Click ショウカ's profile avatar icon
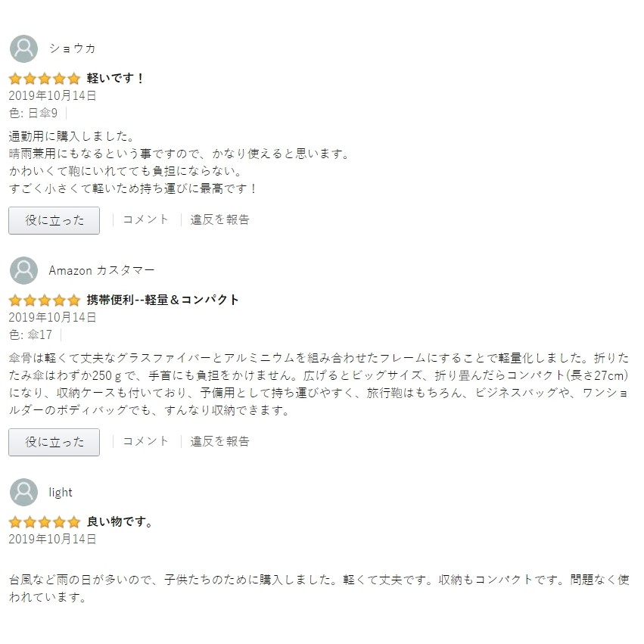The width and height of the screenshot is (644, 644). pyautogui.click(x=23, y=48)
